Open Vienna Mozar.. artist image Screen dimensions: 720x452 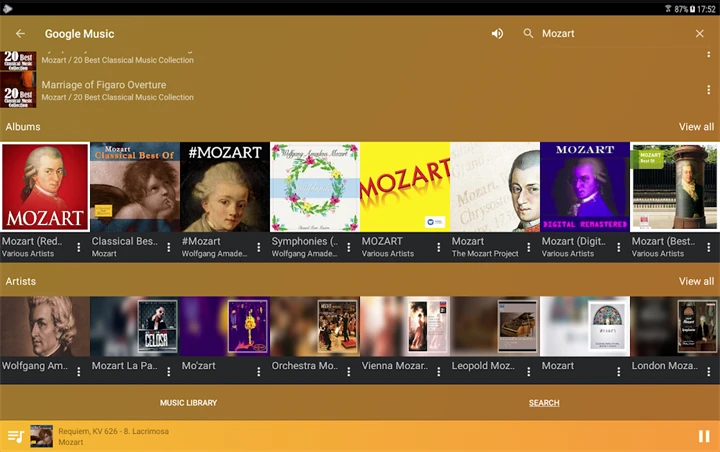405,327
